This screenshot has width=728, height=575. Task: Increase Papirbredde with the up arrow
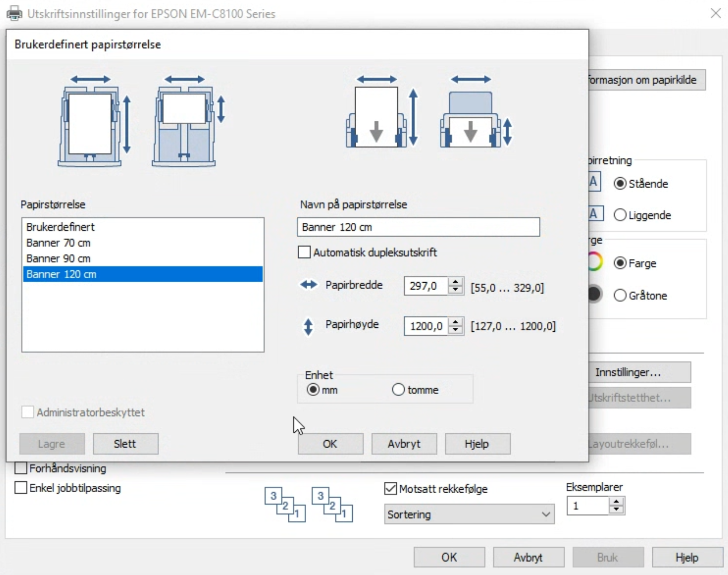pos(455,282)
